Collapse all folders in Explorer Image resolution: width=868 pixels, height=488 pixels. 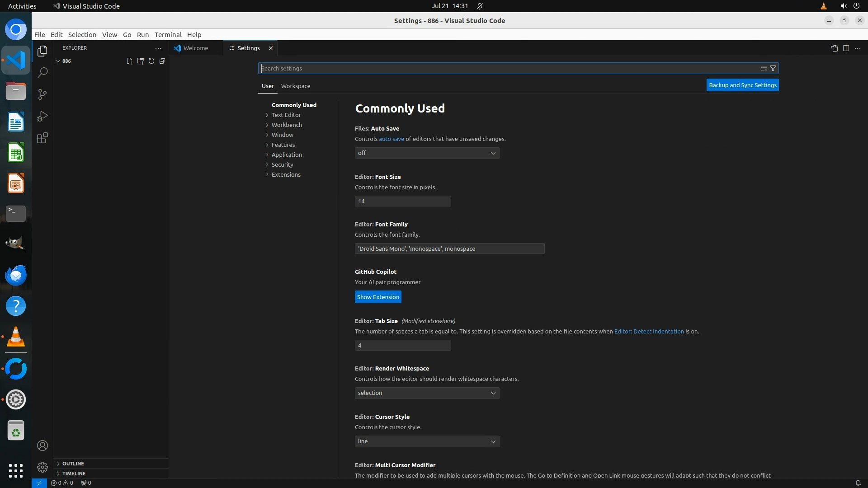162,61
